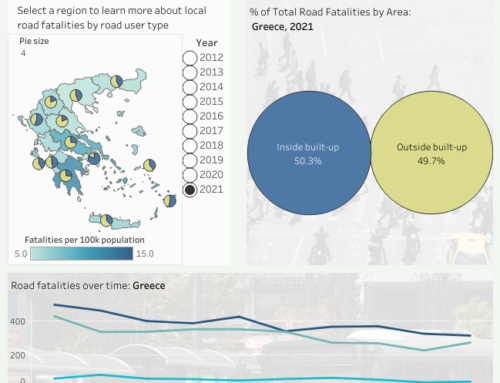Select the Attica pie chart near Athens
Viewport: 500px width, 383px height.
tap(94, 158)
